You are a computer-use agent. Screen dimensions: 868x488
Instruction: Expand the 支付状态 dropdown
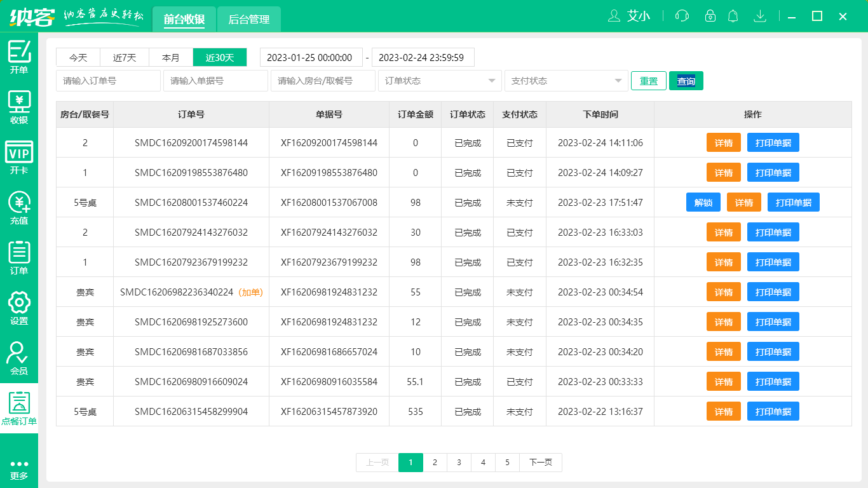coord(566,81)
